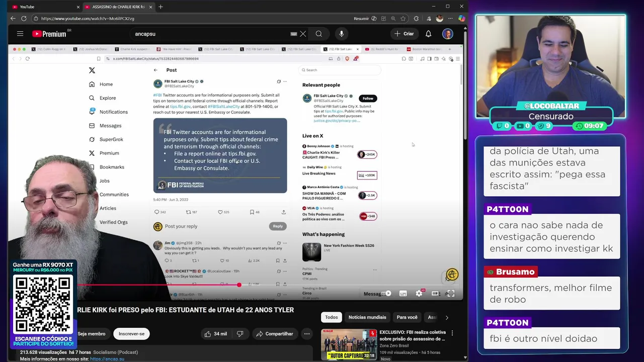Show more filter chips with right chevron

[447, 317]
